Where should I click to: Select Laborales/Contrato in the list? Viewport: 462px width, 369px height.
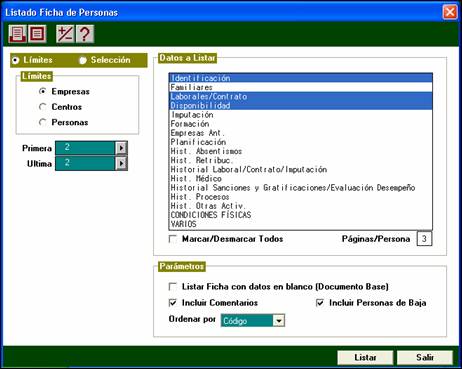[x=301, y=96]
